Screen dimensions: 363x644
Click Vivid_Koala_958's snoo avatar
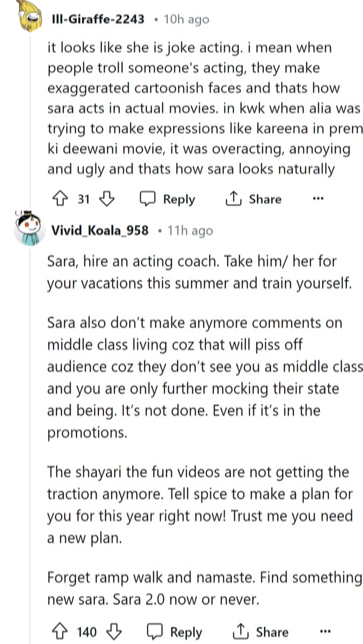[x=29, y=227]
